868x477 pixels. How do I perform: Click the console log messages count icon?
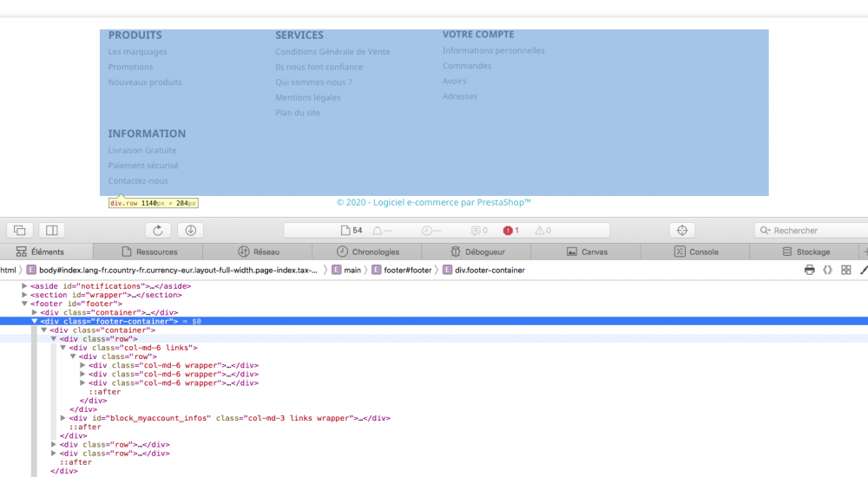click(x=479, y=230)
